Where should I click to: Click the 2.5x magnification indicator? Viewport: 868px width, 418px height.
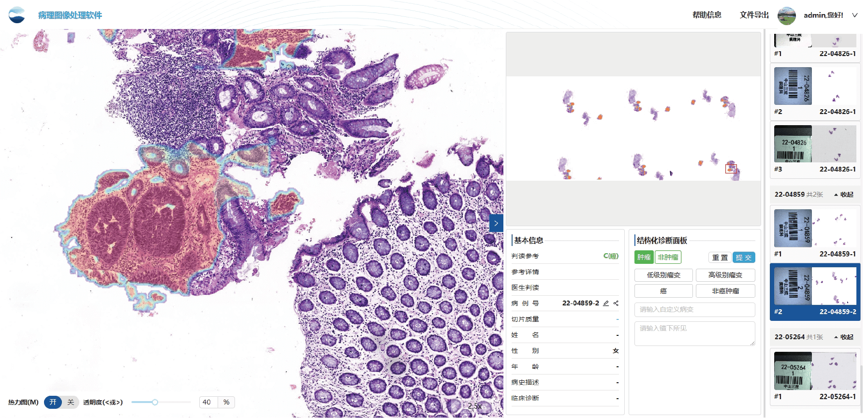click(x=475, y=406)
